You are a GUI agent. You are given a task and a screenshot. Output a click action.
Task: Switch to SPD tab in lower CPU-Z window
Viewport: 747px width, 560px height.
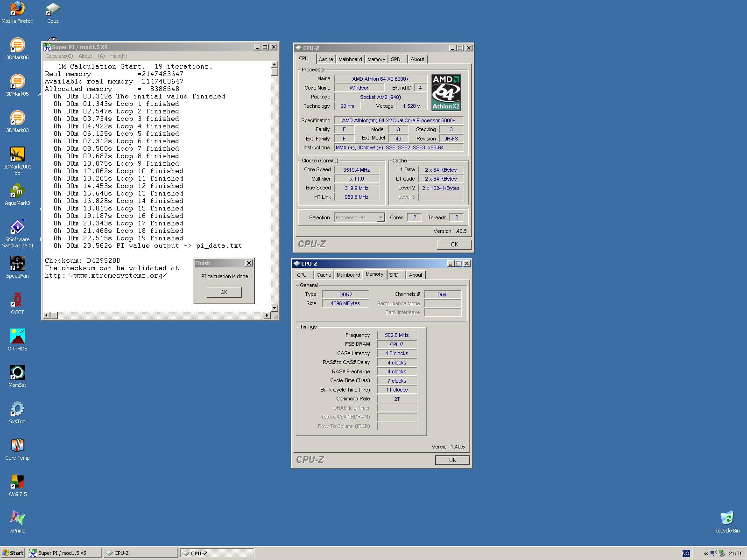pyautogui.click(x=394, y=275)
